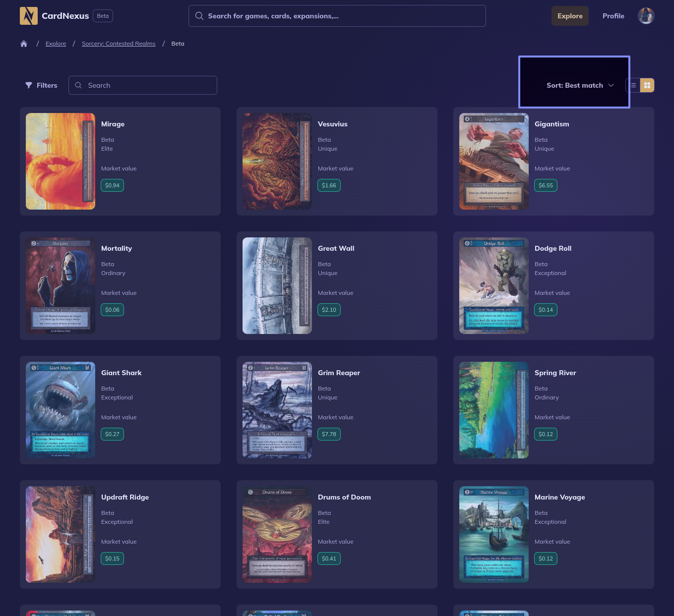This screenshot has width=674, height=616.
Task: Click the magnifier icon in card search field
Action: tap(78, 85)
